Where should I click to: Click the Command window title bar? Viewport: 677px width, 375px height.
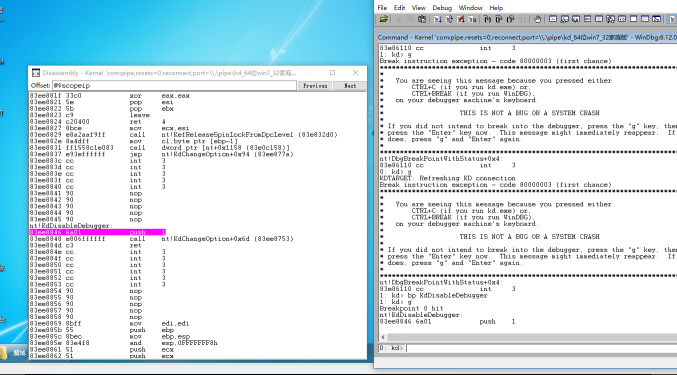coord(527,38)
